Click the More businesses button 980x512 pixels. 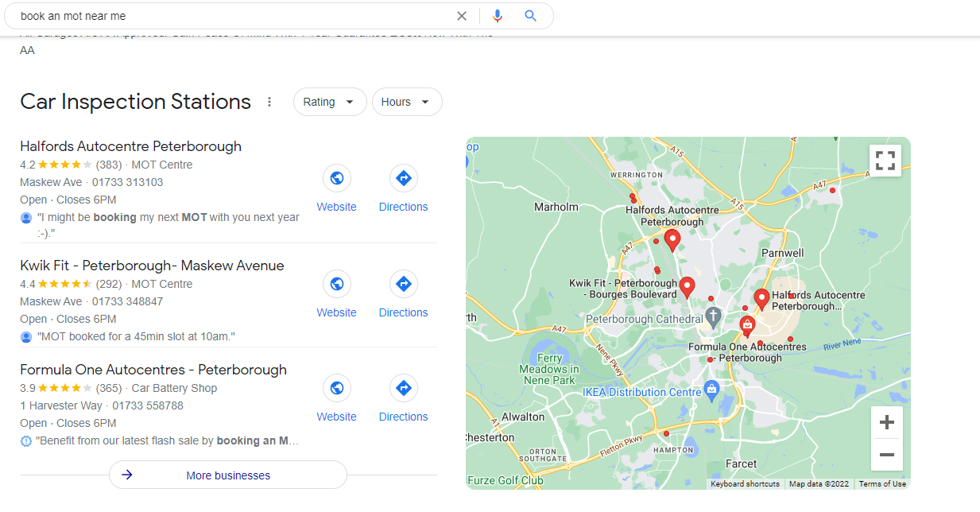pyautogui.click(x=228, y=475)
